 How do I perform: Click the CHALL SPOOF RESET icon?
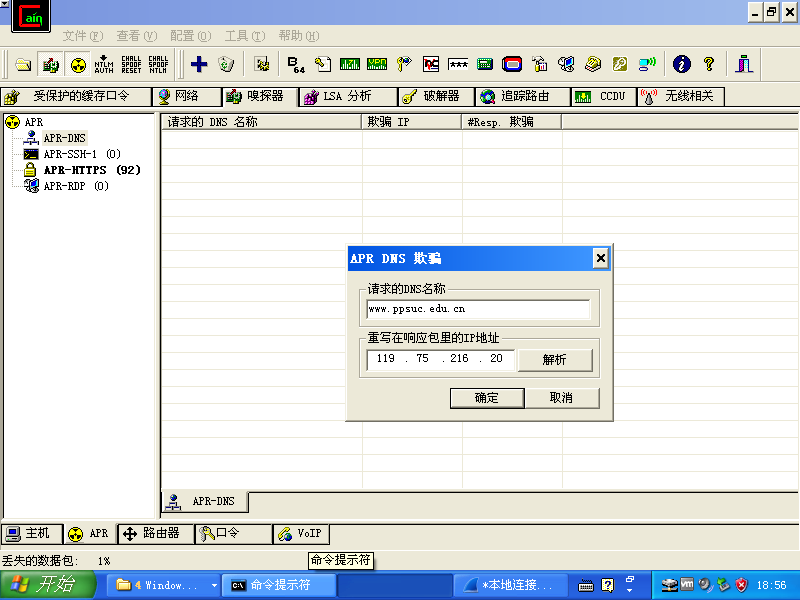[x=131, y=64]
